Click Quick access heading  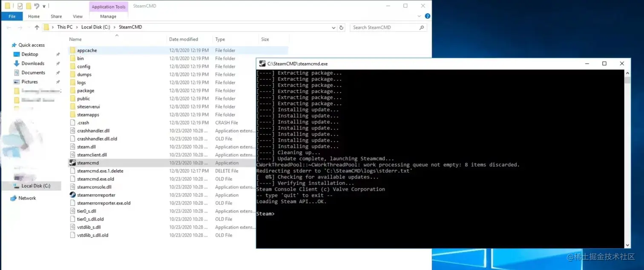[31, 45]
